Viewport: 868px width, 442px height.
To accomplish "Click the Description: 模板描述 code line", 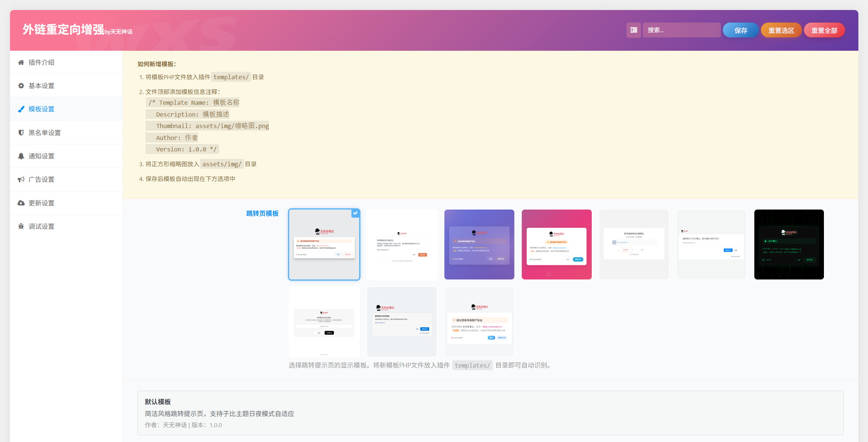I will [x=187, y=114].
